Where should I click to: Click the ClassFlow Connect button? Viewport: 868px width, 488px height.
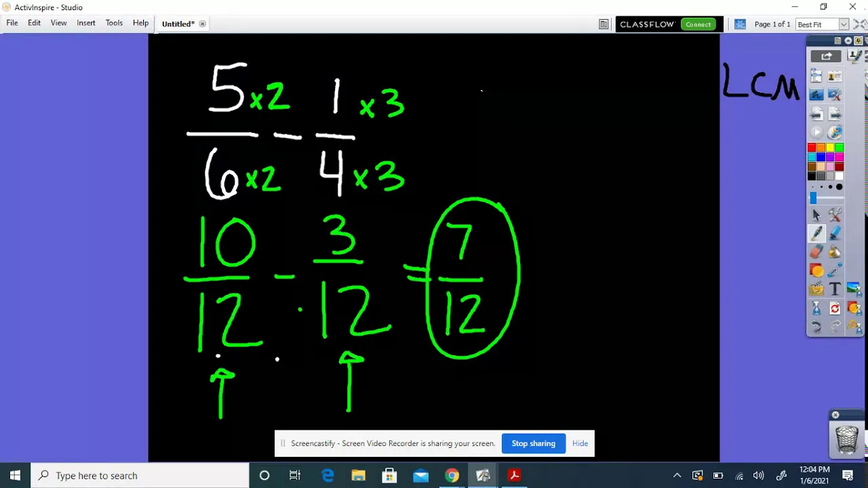click(x=698, y=24)
